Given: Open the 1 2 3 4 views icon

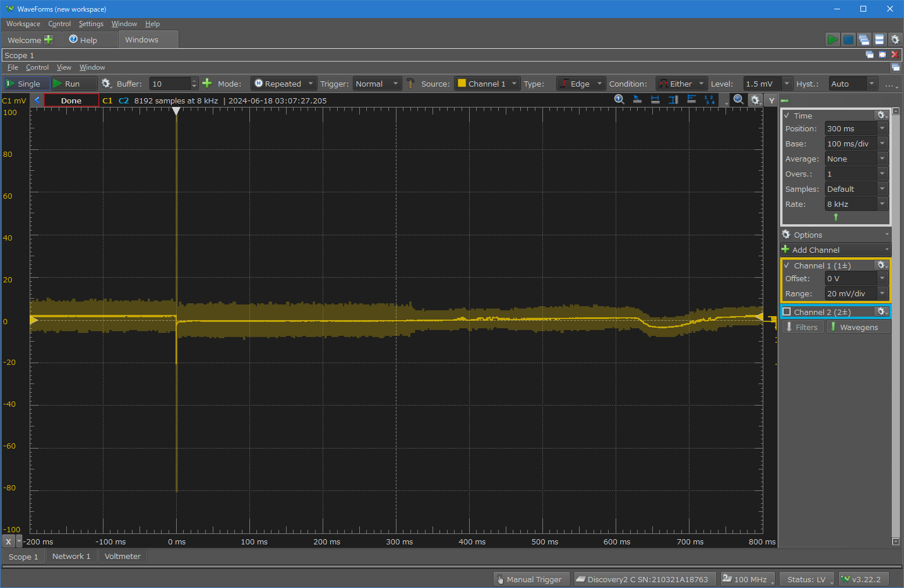Looking at the screenshot, I should [709, 99].
